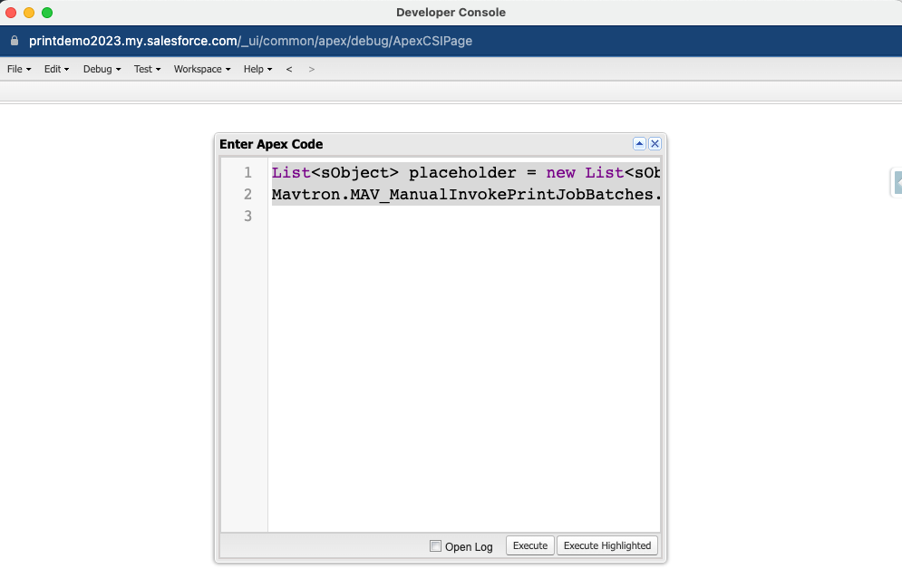
Task: Collapse the Enter Apex Code dialog with the up arrow
Action: point(639,144)
